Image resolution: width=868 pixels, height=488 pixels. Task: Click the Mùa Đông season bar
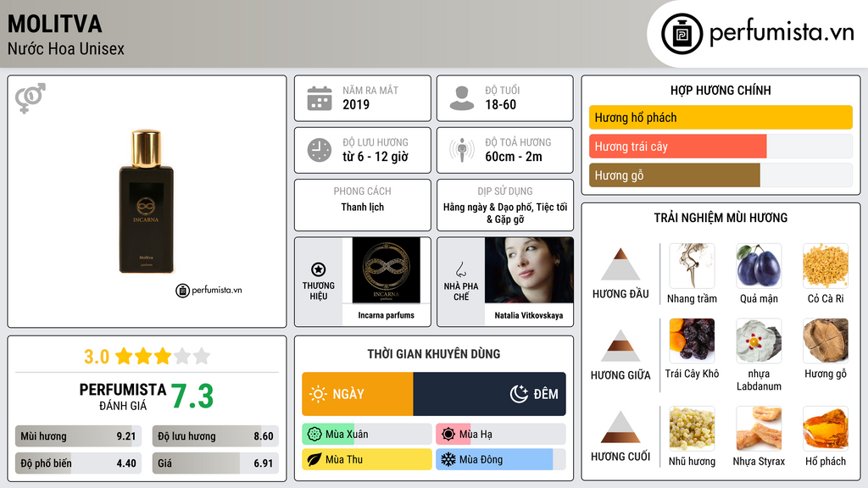click(501, 459)
